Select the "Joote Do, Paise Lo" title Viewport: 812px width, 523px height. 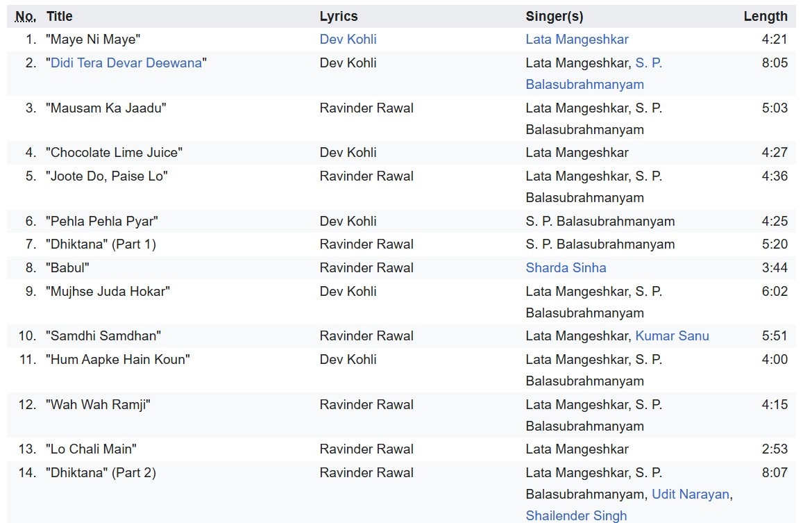point(107,176)
